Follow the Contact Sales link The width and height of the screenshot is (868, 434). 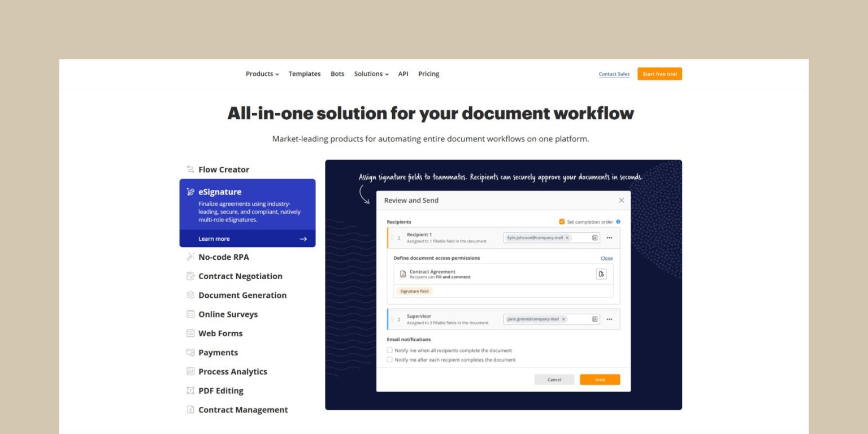pos(614,74)
